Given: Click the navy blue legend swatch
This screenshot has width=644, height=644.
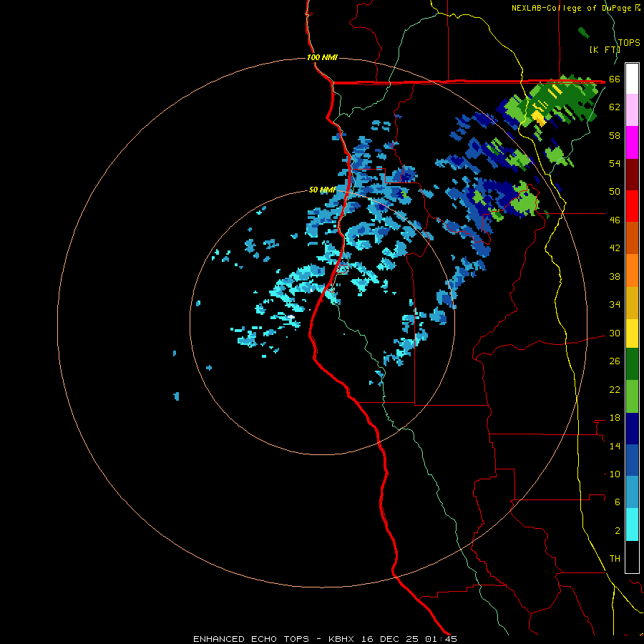Looking at the screenshot, I should (632, 429).
